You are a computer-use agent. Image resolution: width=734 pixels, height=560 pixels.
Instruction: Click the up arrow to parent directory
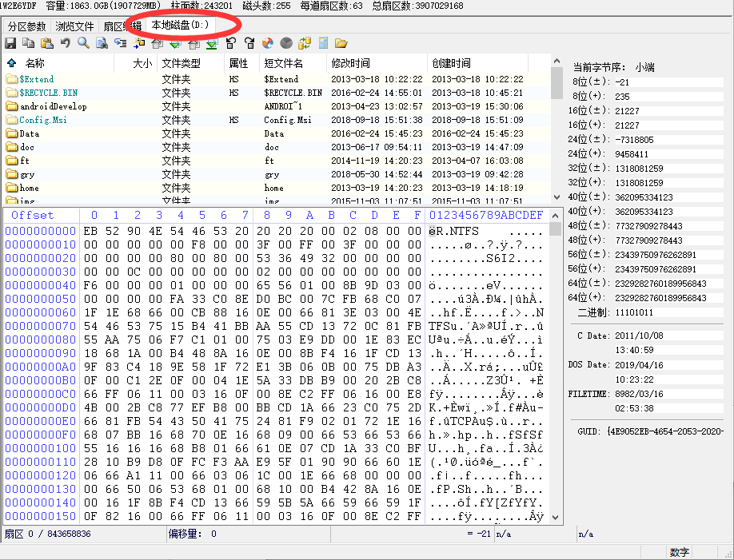point(11,63)
